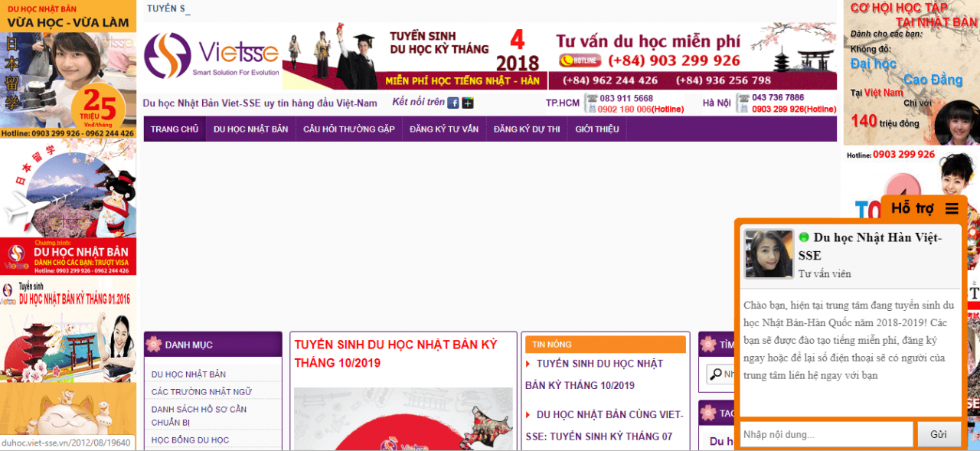Open DANH SÁCH HỒ SƠ CẦN CHUẨN BỊ category
Viewport: 980px width, 451px height.
click(x=199, y=416)
